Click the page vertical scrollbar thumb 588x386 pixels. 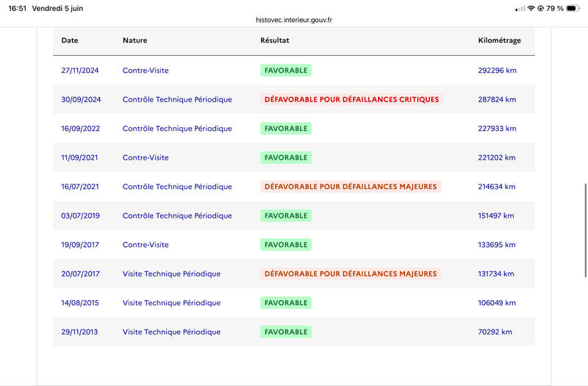pos(585,230)
